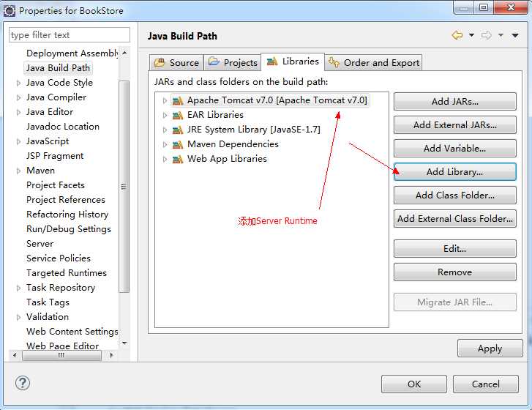This screenshot has height=410, width=532.
Task: Click sidebar horizontal scrollbar left arrow
Action: tap(14, 355)
